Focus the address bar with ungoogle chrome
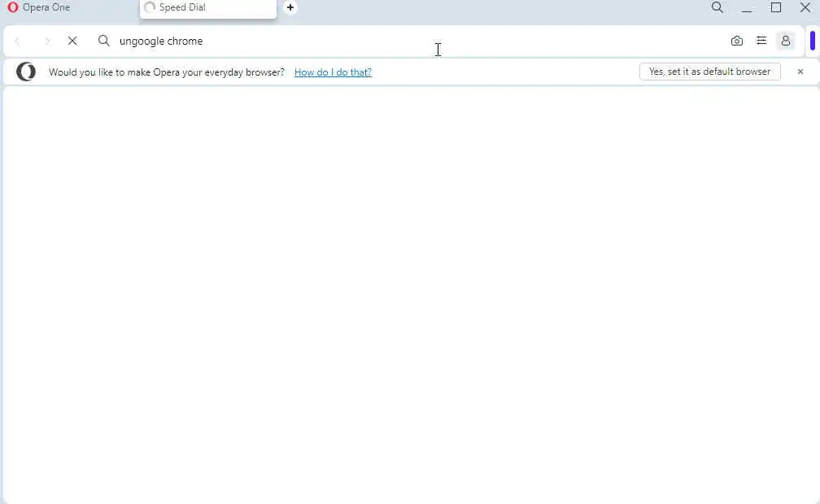Viewport: 820px width, 504px height. pos(408,41)
